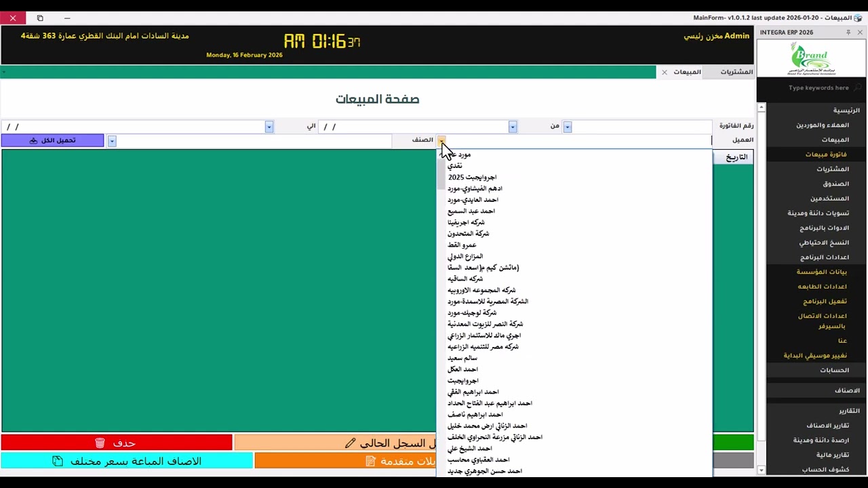
Task: Focus the 'Type keywords here' search box
Action: (x=818, y=87)
